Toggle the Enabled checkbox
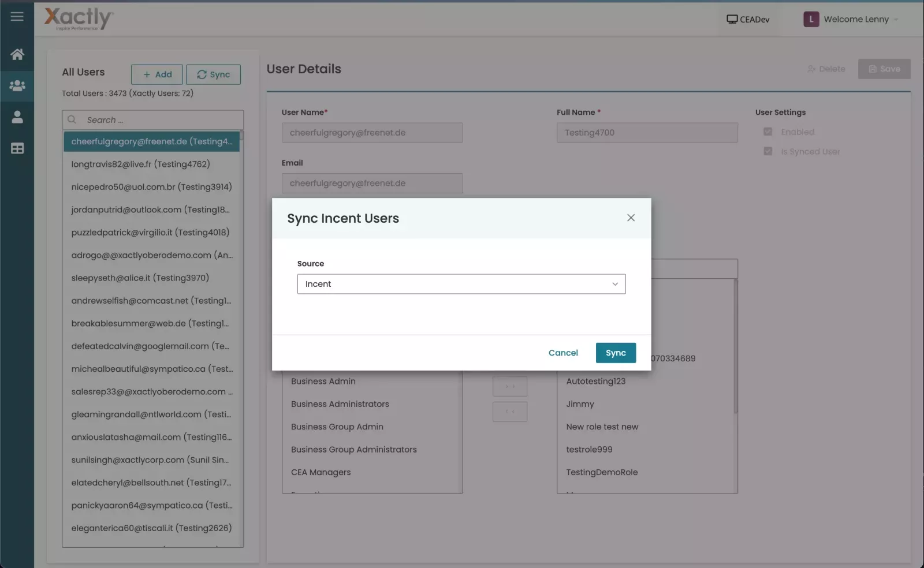 click(767, 132)
